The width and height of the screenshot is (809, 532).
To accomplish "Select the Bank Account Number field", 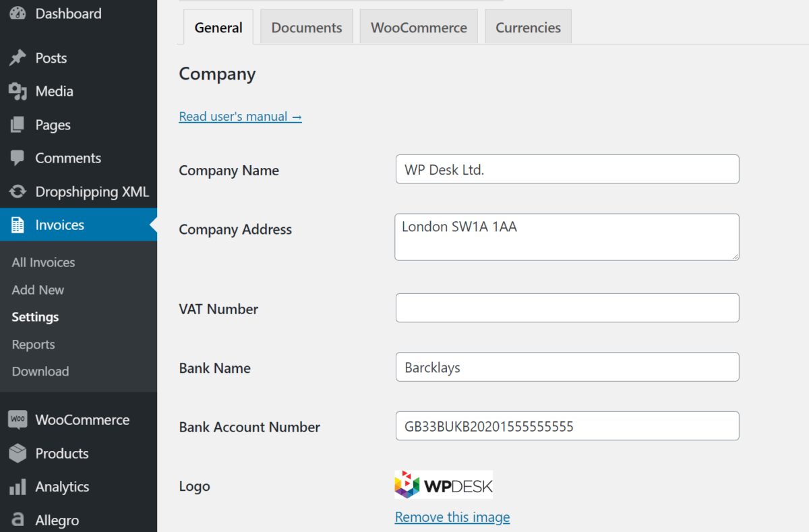I will point(566,425).
